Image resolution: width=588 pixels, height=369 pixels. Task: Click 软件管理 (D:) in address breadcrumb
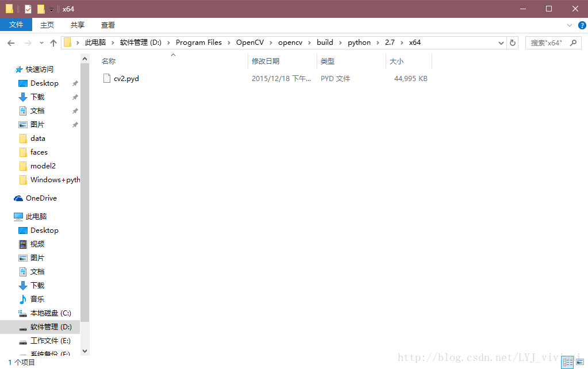141,43
